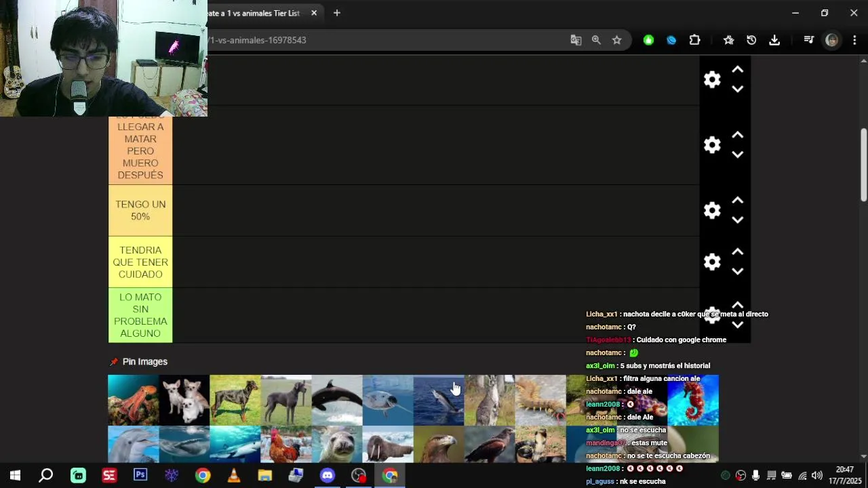Open Windows search from taskbar
868x488 pixels.
pyautogui.click(x=46, y=476)
